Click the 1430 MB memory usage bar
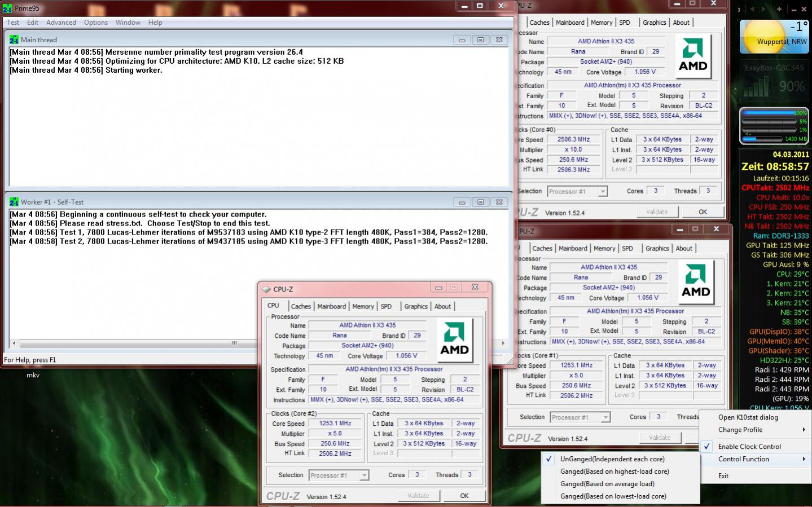 pos(763,139)
